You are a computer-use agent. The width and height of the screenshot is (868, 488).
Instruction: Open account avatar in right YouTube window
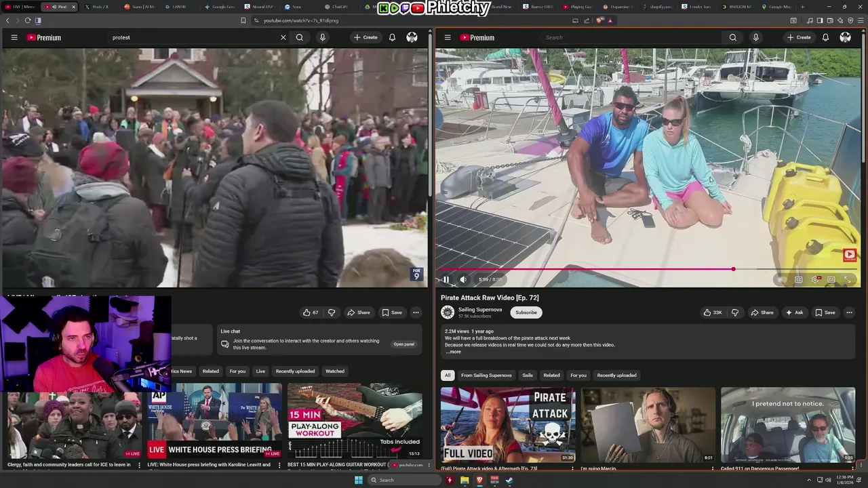click(x=845, y=37)
